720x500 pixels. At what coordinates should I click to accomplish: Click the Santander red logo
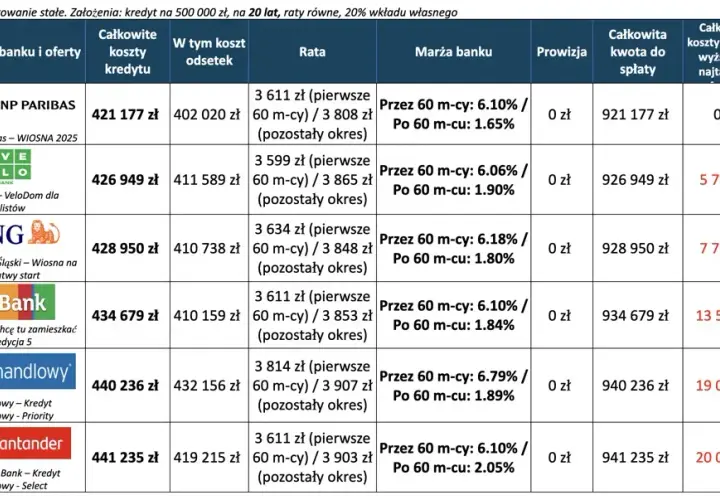pos(35,443)
